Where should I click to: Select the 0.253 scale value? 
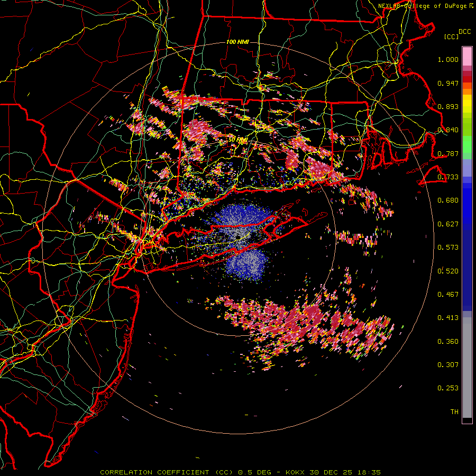point(448,388)
